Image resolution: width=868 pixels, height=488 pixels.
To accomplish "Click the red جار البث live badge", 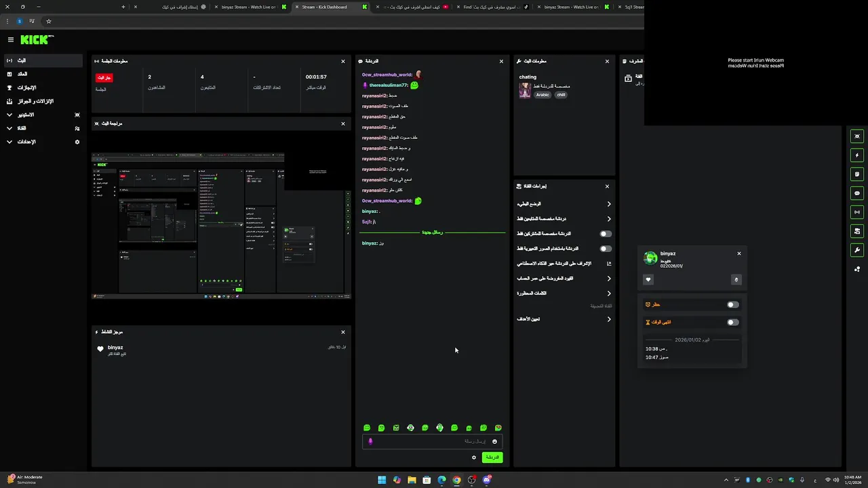I will pos(104,78).
